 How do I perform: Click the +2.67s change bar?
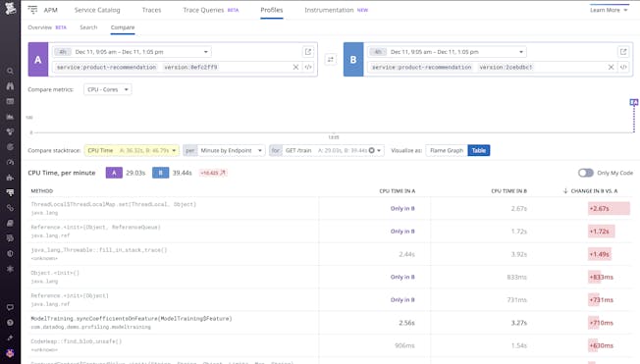point(609,209)
